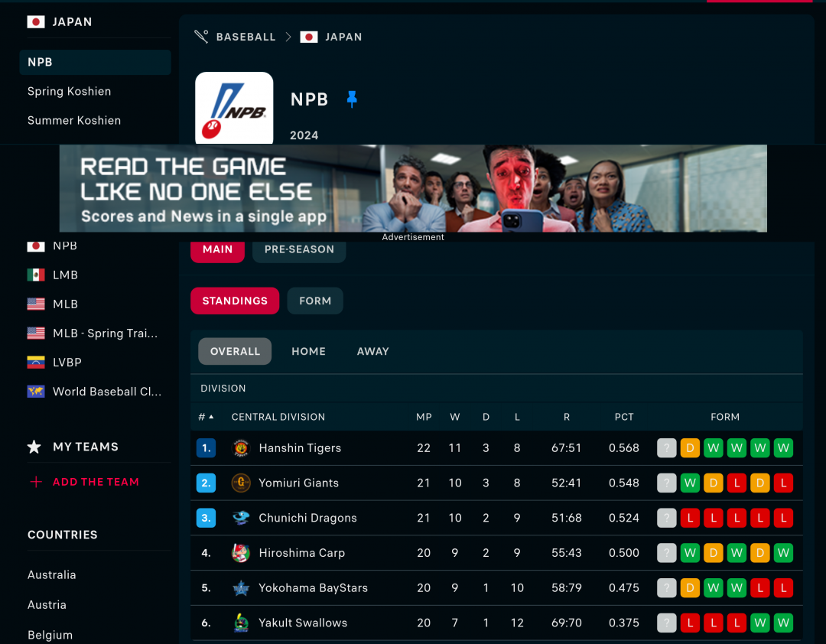This screenshot has height=644, width=826.
Task: Click Chunichi Dragons' last red L form badge
Action: pos(783,518)
